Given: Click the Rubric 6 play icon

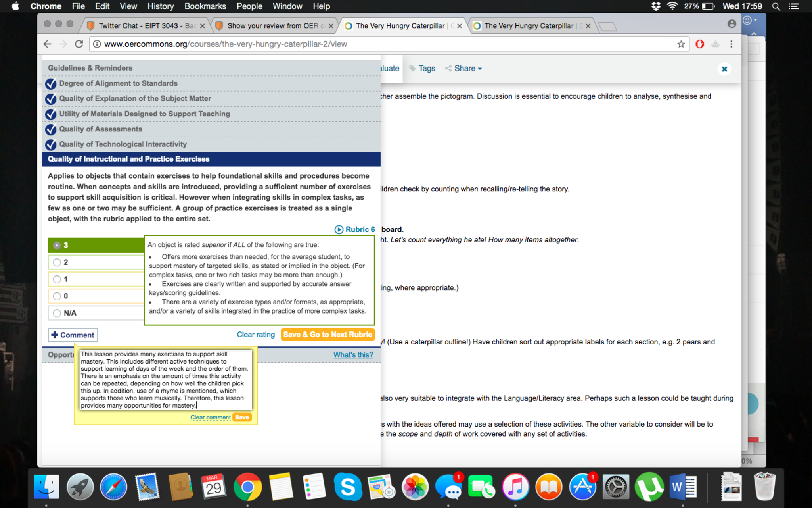Looking at the screenshot, I should coord(339,229).
